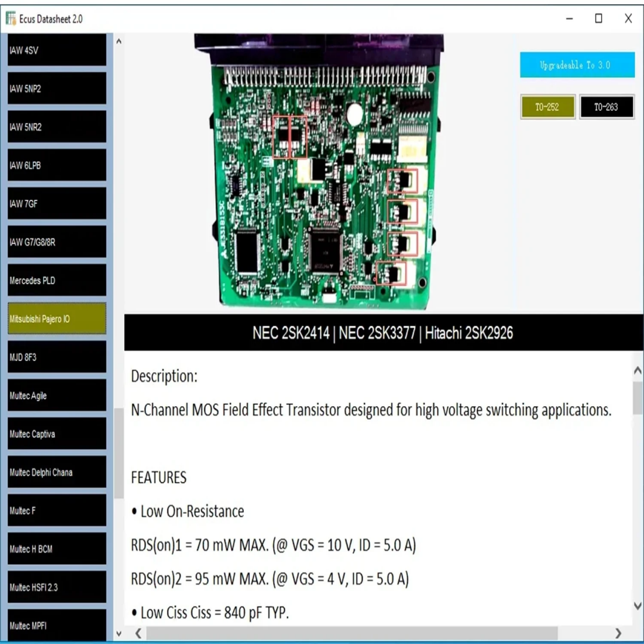
Task: Click the N-Channel MOS Field Effect description sentence
Action: (371, 410)
